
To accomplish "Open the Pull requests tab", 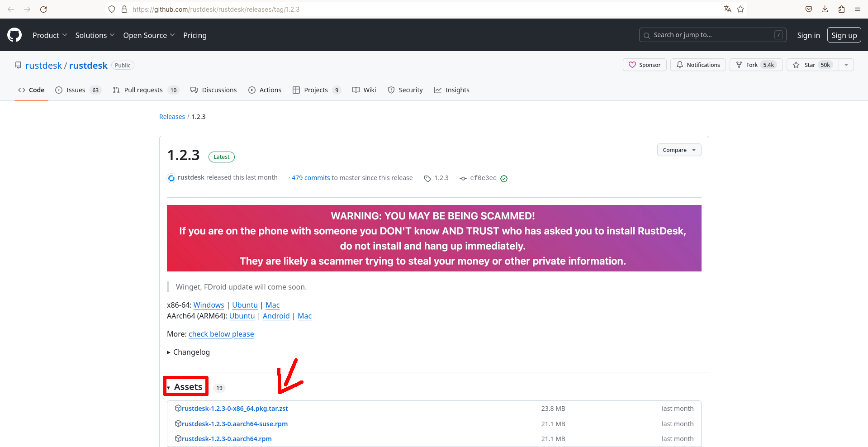I will tap(143, 90).
